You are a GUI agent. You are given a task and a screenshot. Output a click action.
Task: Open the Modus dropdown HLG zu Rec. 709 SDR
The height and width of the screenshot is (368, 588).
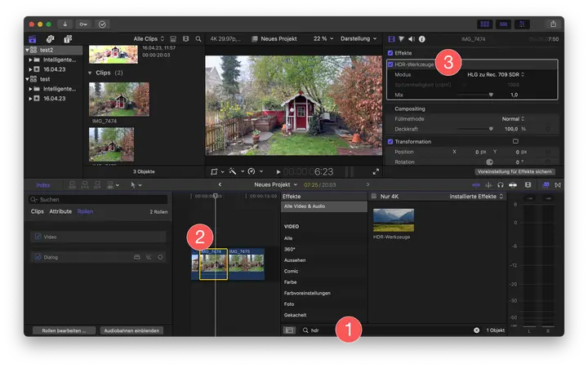[x=495, y=74]
